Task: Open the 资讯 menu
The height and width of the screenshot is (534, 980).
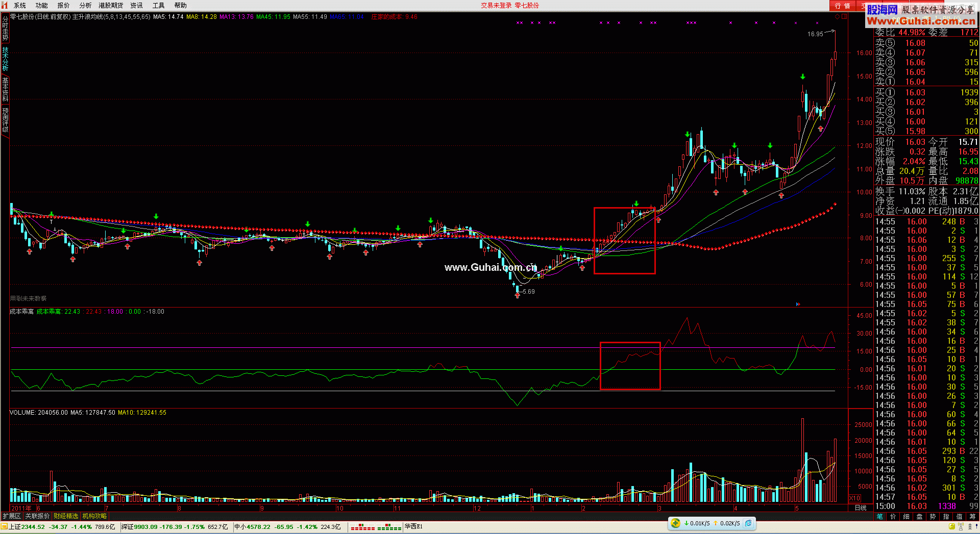Action: click(136, 5)
